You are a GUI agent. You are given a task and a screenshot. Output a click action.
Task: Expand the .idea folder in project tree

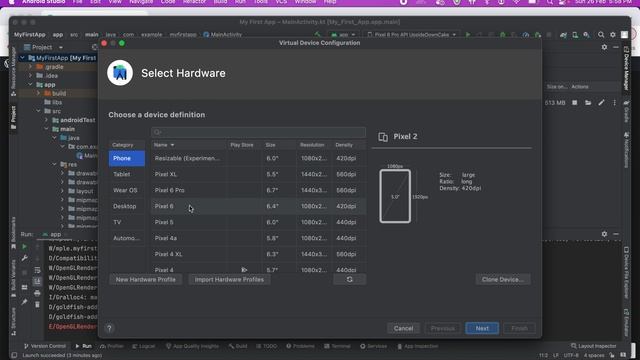pos(31,76)
